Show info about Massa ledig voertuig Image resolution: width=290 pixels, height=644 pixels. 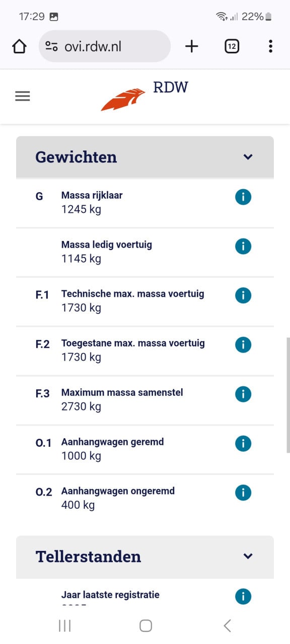click(243, 247)
